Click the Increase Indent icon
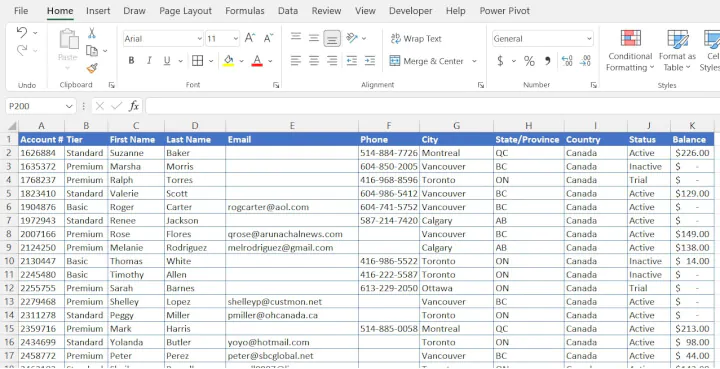The height and width of the screenshot is (369, 720). [x=370, y=61]
